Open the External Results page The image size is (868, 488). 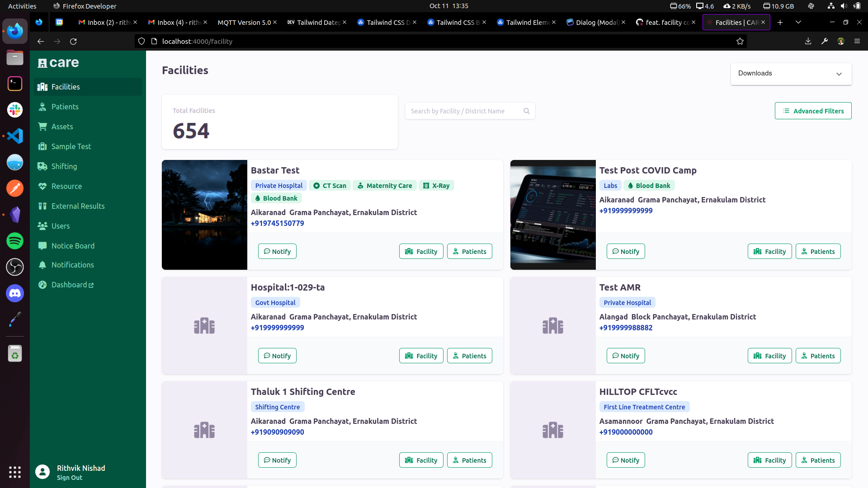click(x=78, y=206)
